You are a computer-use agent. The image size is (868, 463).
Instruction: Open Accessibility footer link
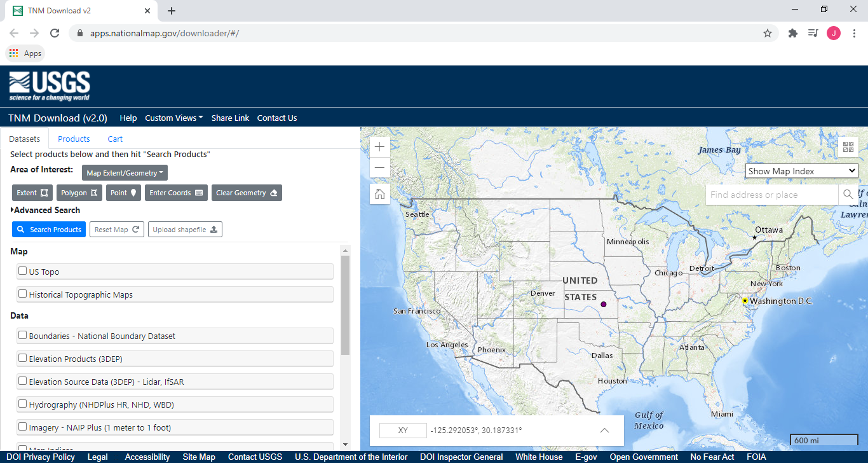click(x=147, y=457)
